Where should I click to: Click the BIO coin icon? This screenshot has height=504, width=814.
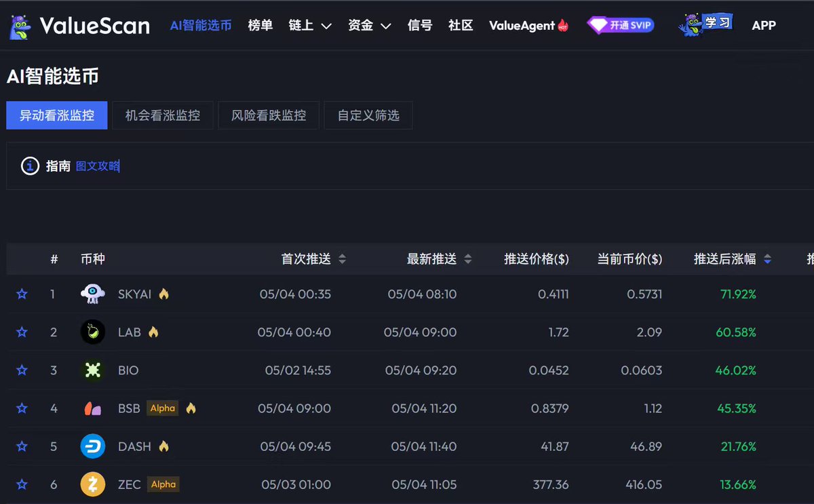pos(93,370)
